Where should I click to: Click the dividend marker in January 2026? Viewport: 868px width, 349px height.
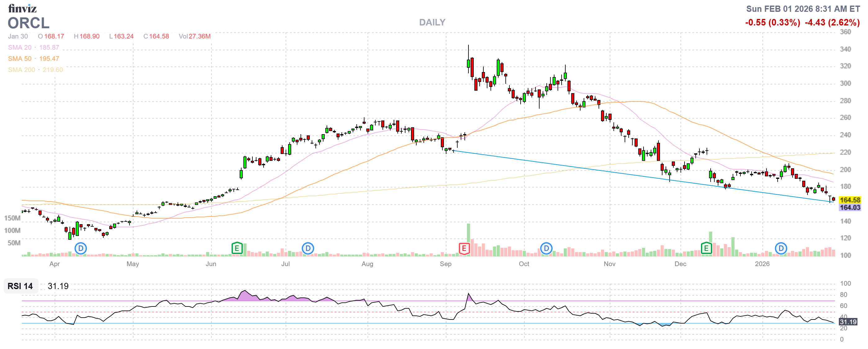click(x=781, y=249)
